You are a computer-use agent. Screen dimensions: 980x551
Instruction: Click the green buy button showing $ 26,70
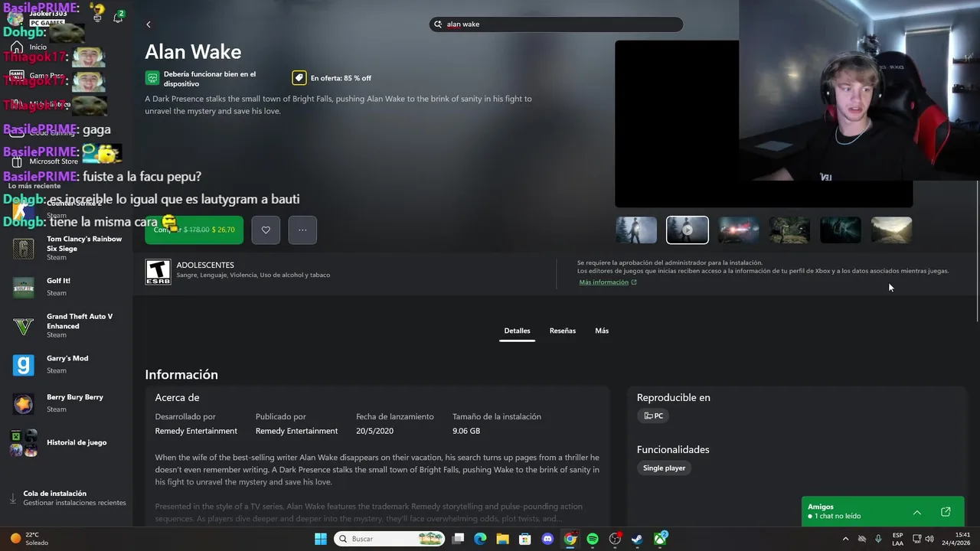point(194,230)
